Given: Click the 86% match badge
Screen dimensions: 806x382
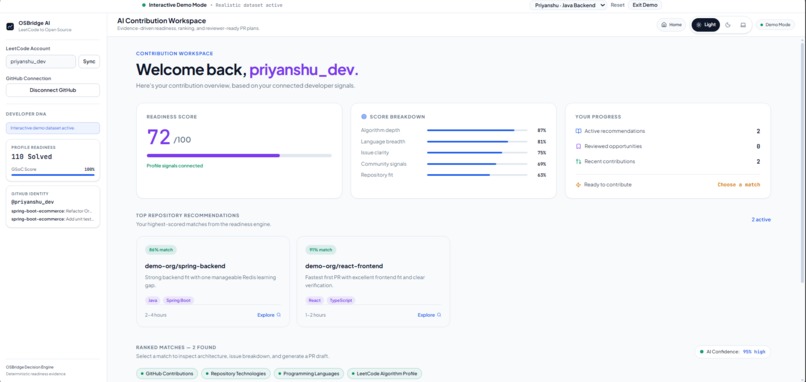Looking at the screenshot, I should [x=161, y=250].
